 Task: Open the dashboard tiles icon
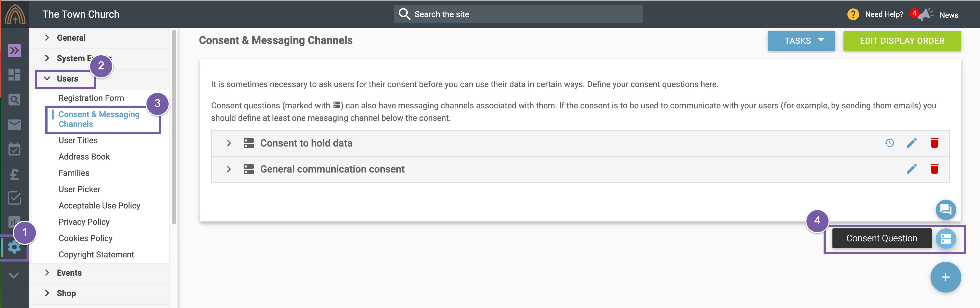tap(14, 75)
